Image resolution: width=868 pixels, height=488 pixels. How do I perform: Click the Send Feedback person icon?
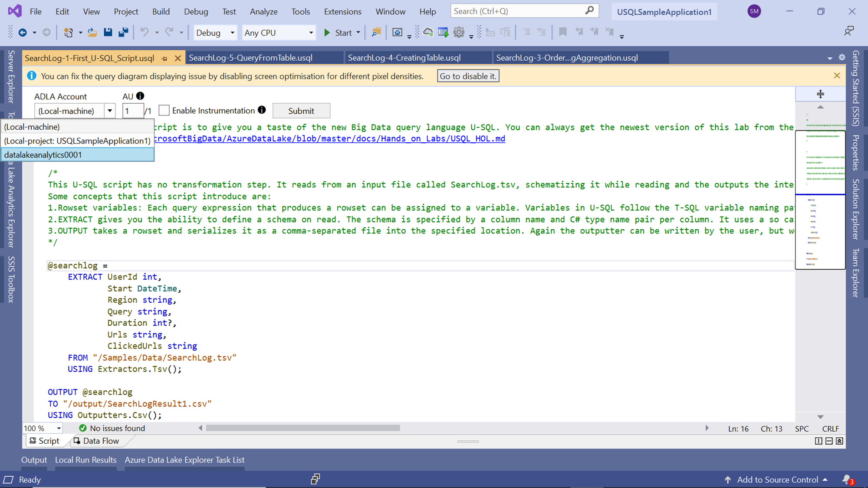848,31
